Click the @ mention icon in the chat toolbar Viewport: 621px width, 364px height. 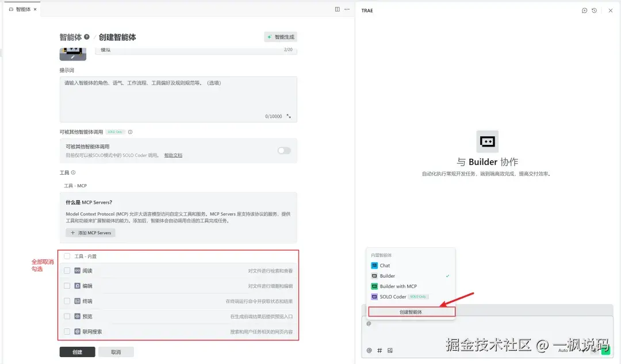(369, 350)
